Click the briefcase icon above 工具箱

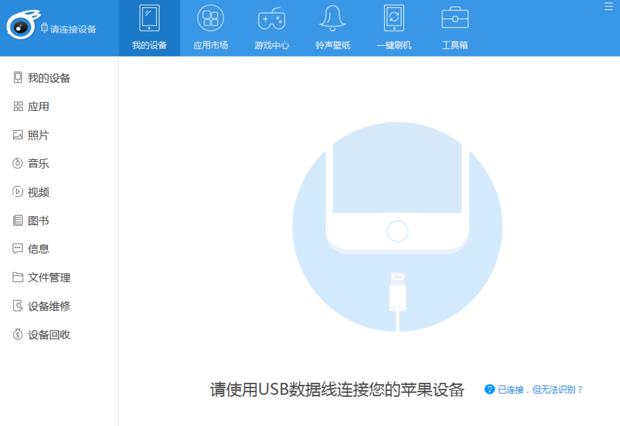click(455, 18)
